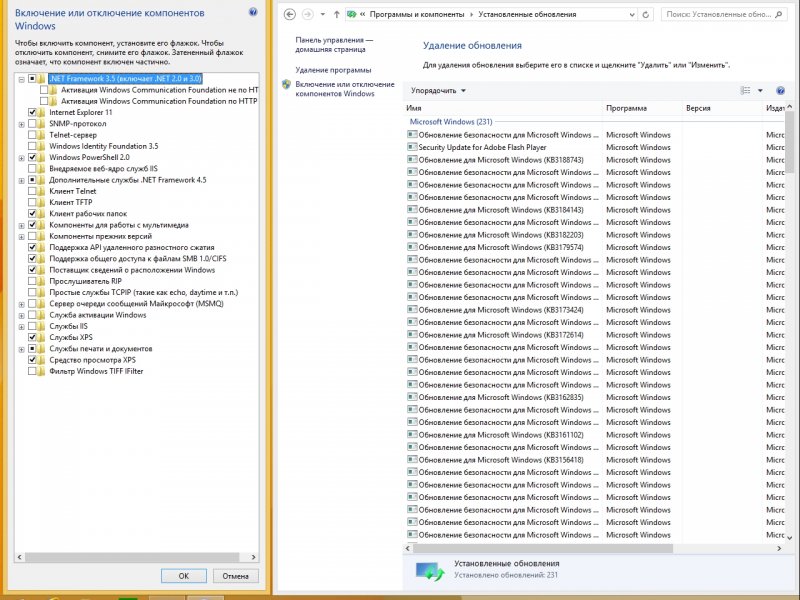
Task: Click the icon of update KB3173424
Action: tap(412, 310)
